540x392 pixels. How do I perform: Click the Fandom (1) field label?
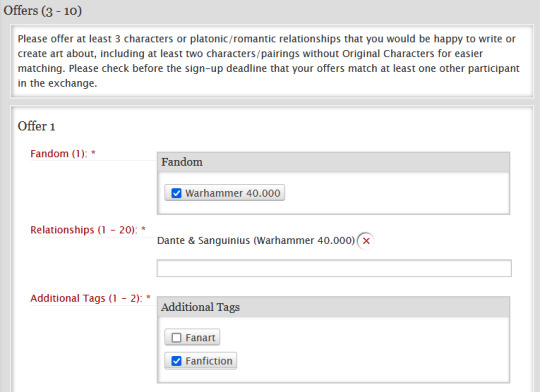[x=58, y=154]
